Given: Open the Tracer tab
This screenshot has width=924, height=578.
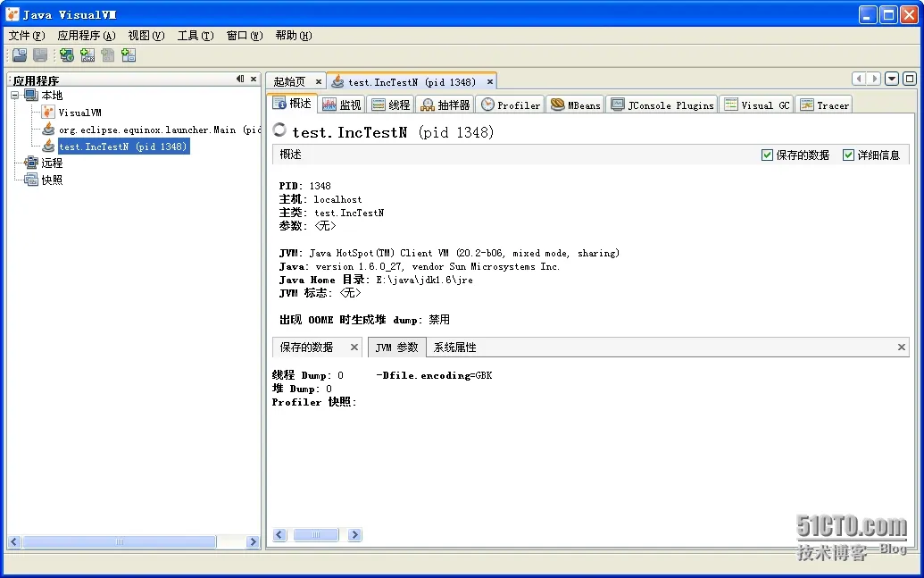Looking at the screenshot, I should 824,105.
